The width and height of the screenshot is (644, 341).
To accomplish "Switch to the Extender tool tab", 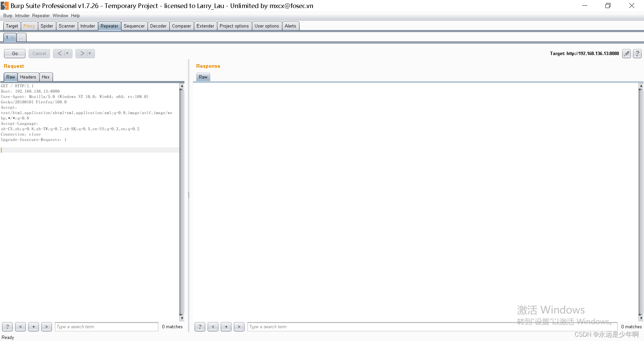I will tap(205, 26).
